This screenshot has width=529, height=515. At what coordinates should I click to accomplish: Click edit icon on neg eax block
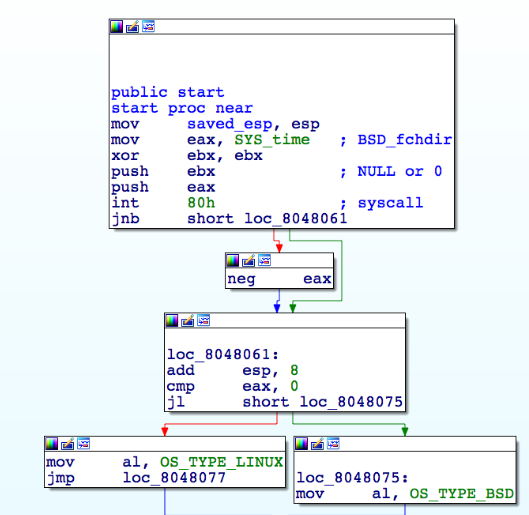coord(249,260)
